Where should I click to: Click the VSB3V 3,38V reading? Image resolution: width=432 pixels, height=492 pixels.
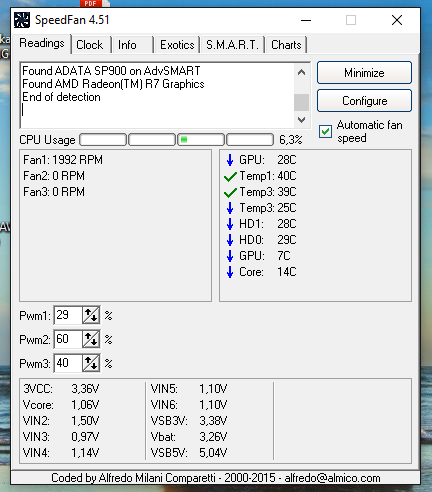pyautogui.click(x=189, y=421)
